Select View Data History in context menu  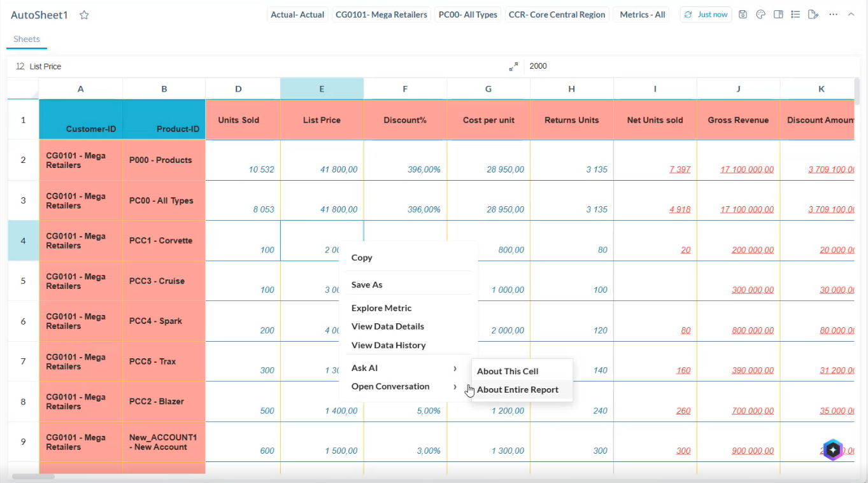point(388,345)
